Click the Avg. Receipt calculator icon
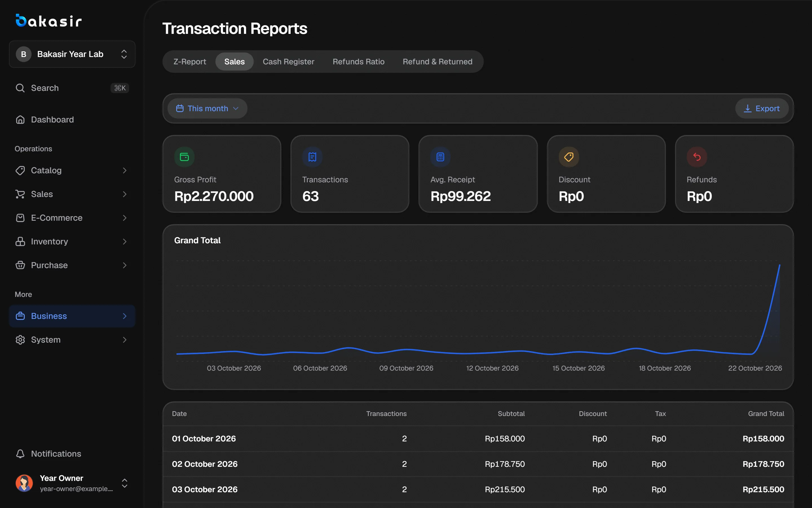Screen dimensions: 812x508 point(441,157)
